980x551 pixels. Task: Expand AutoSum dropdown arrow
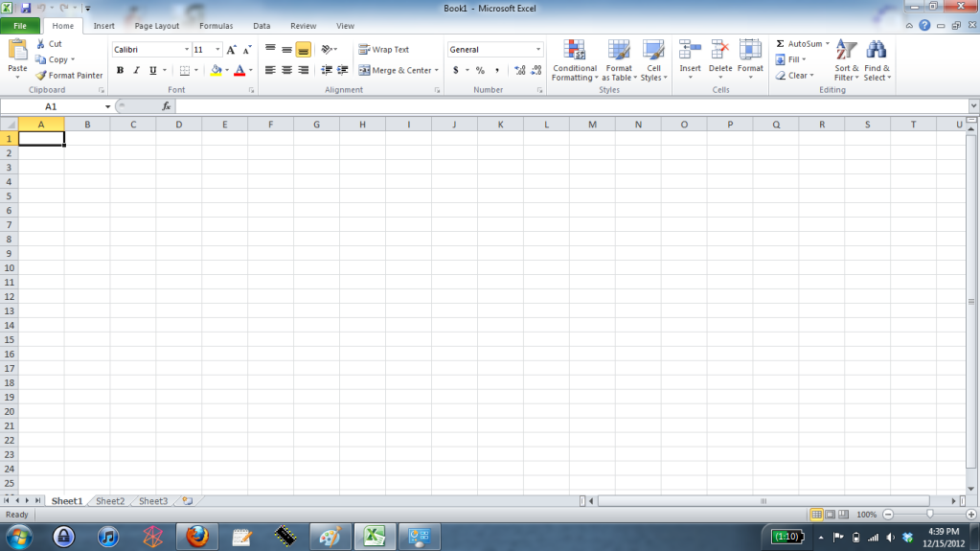[828, 44]
